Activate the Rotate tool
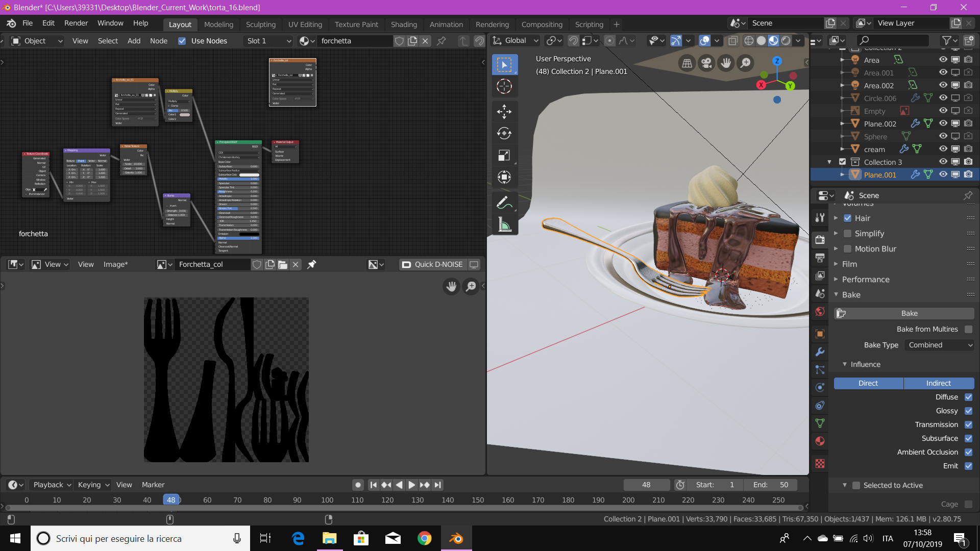 point(504,133)
